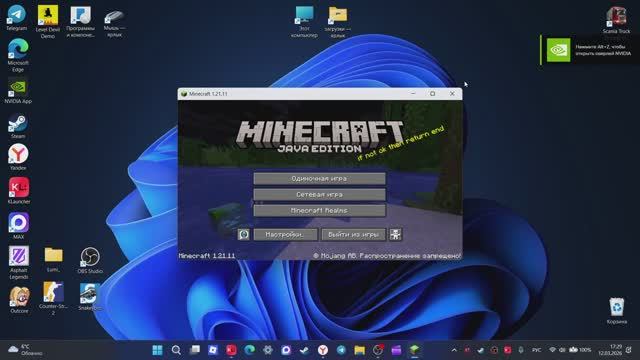Open KLauncher from the taskbar
Viewport: 640px width, 360px height.
coord(231,350)
